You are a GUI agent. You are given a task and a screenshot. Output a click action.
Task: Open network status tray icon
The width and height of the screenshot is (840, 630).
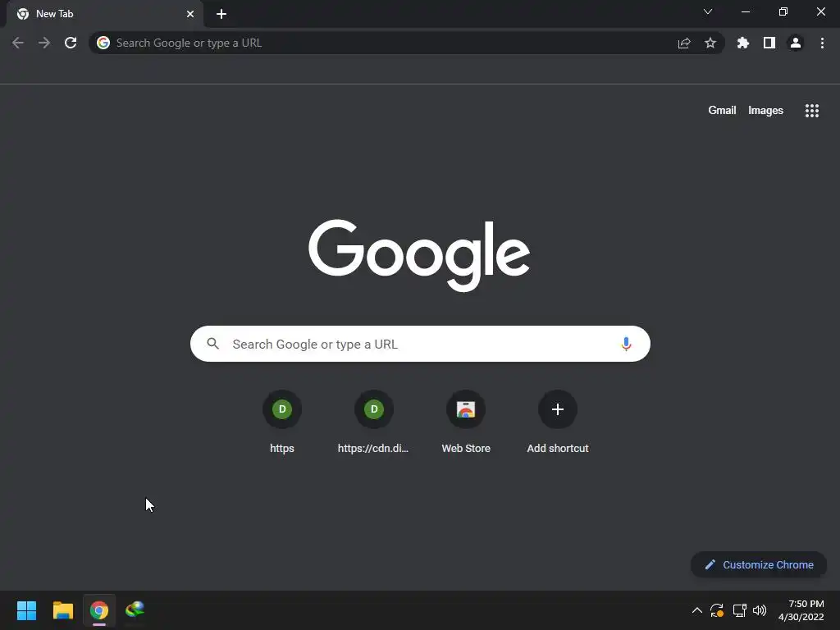[739, 610]
